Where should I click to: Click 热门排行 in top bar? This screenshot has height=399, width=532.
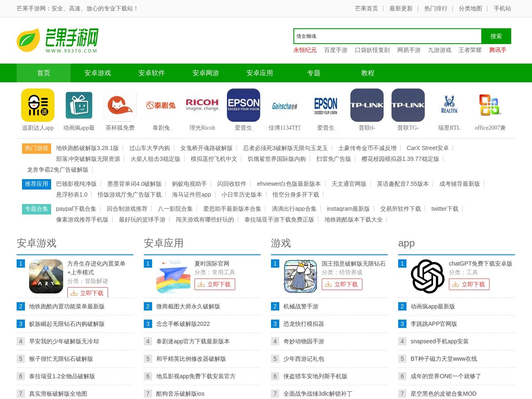(x=436, y=8)
